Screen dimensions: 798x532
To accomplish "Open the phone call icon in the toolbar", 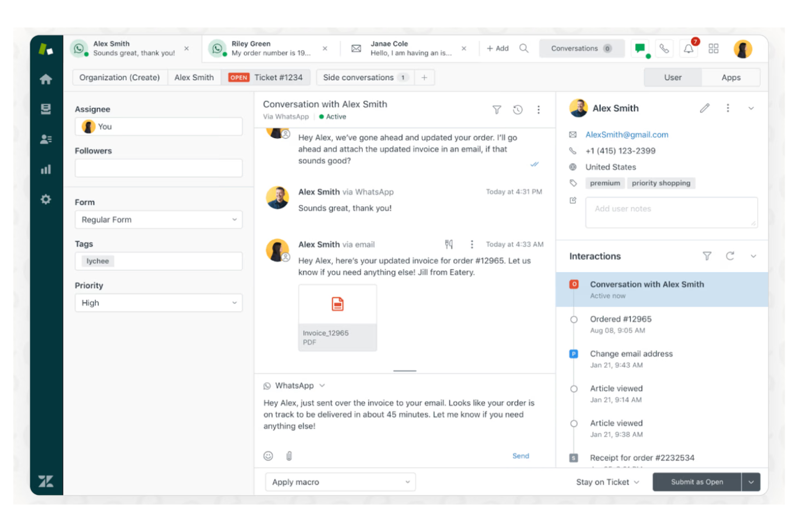I will [x=664, y=49].
